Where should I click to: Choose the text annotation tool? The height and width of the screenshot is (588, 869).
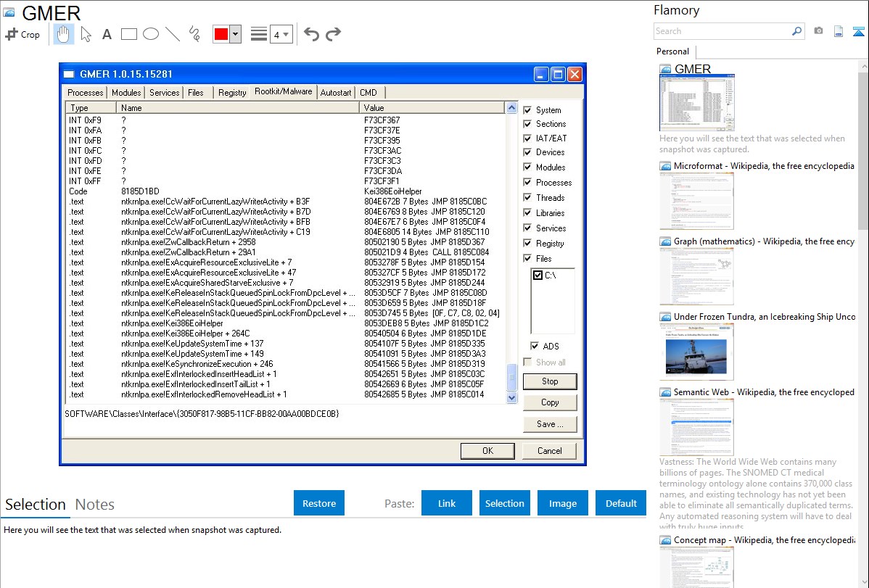[107, 34]
